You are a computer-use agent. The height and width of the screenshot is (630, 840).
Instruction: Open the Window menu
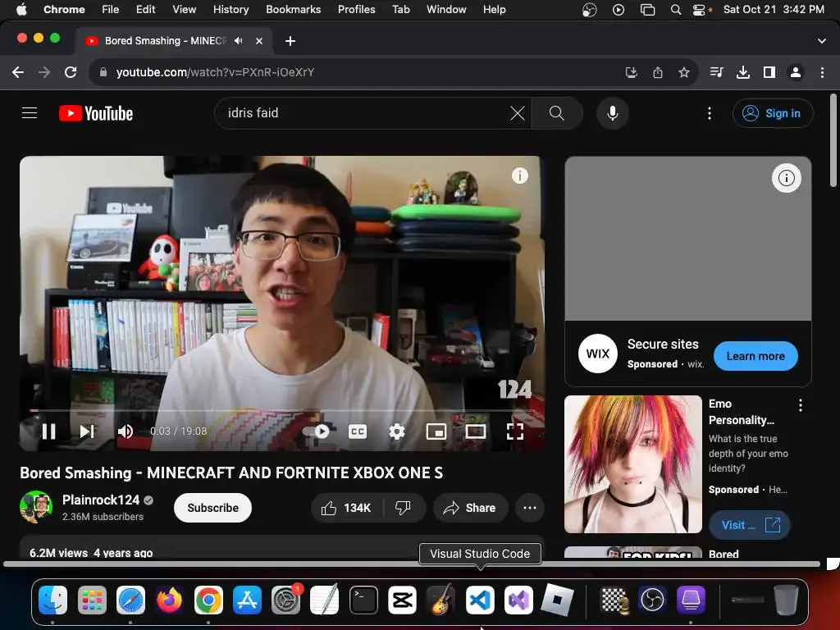446,9
